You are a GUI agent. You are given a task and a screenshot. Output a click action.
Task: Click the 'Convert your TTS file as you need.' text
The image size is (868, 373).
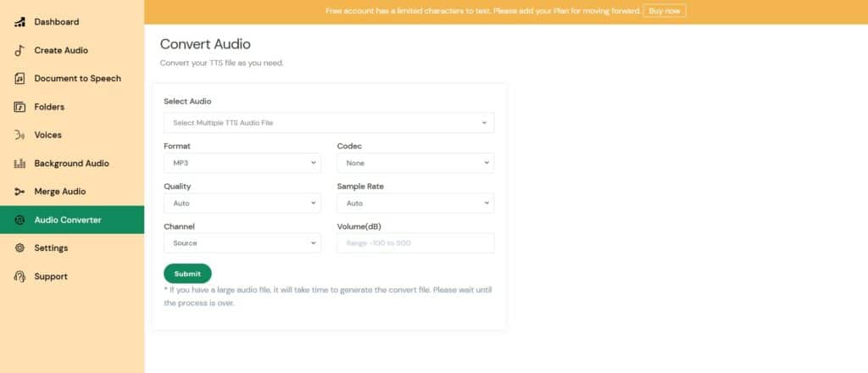click(x=221, y=63)
